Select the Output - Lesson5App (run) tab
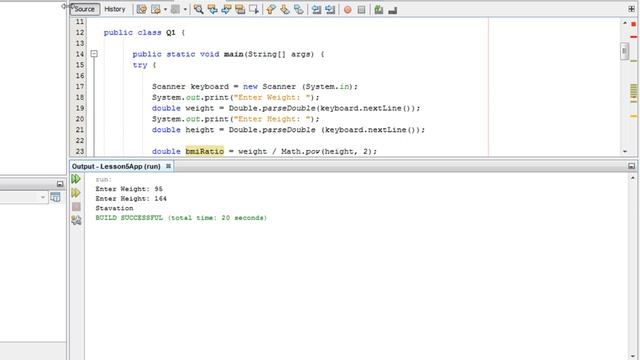Image resolution: width=640 pixels, height=360 pixels. click(x=116, y=167)
